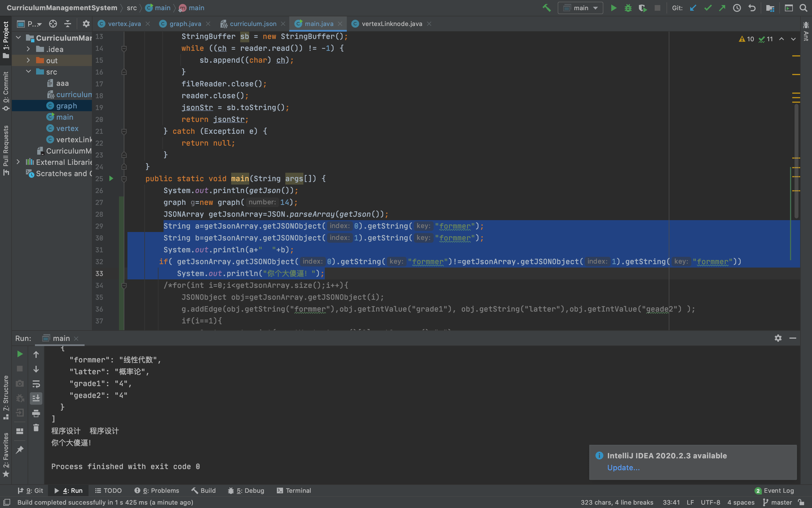Open Run panel settings gear
This screenshot has height=508, width=812.
tap(778, 338)
